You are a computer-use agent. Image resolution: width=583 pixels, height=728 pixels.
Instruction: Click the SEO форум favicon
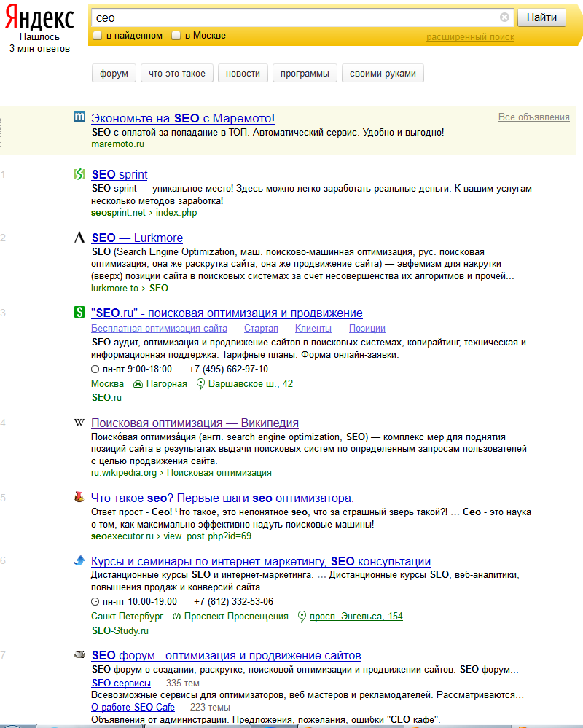[x=79, y=654]
